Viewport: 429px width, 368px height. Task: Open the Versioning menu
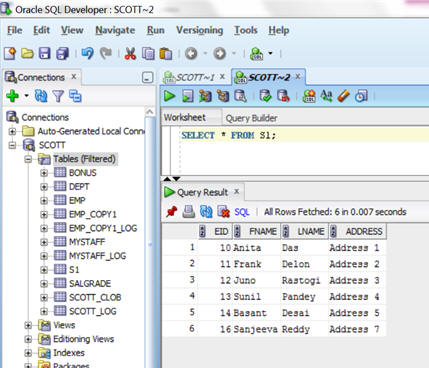click(x=199, y=30)
